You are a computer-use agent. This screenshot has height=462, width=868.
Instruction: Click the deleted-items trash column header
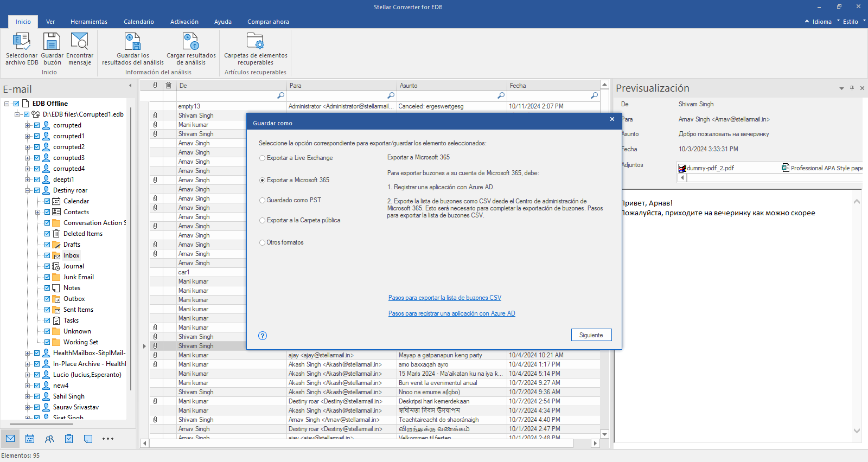tap(169, 85)
